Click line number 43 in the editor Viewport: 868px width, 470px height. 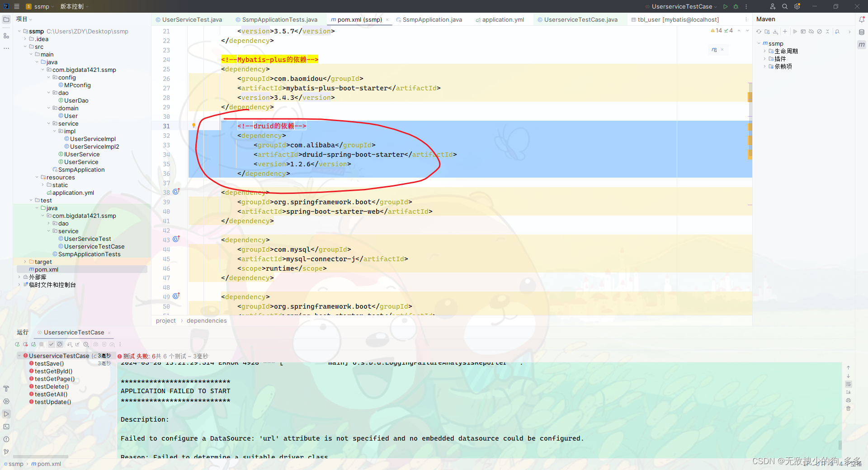[x=166, y=240]
